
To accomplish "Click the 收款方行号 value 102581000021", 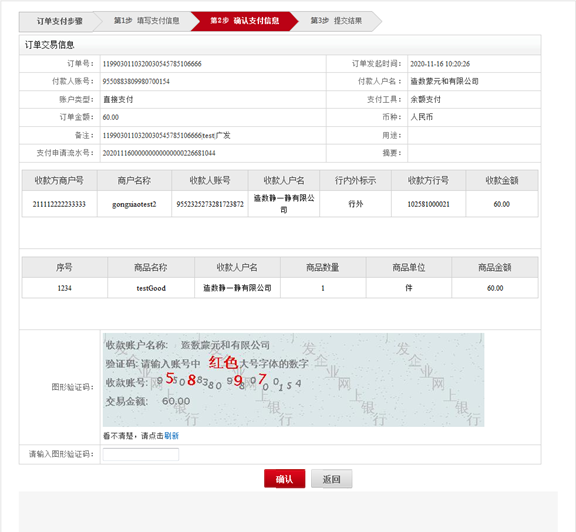I will (428, 204).
